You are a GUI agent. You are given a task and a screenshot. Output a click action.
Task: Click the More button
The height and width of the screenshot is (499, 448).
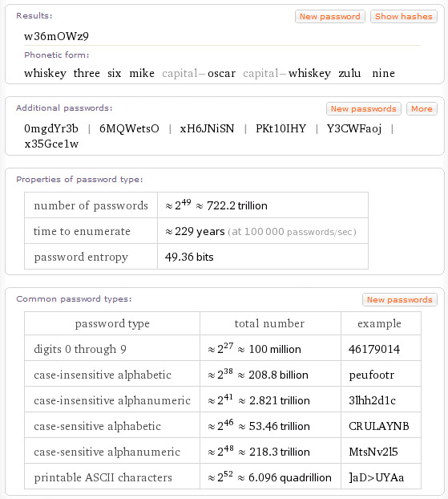click(x=422, y=109)
